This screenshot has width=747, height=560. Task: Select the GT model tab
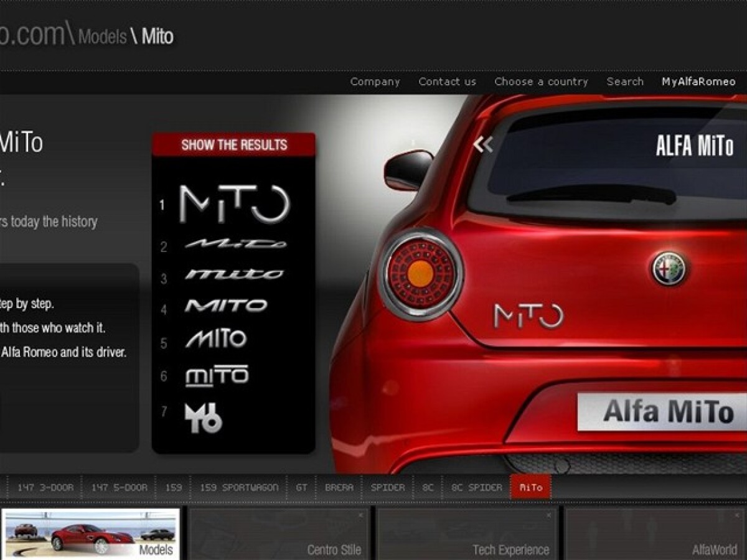point(301,487)
